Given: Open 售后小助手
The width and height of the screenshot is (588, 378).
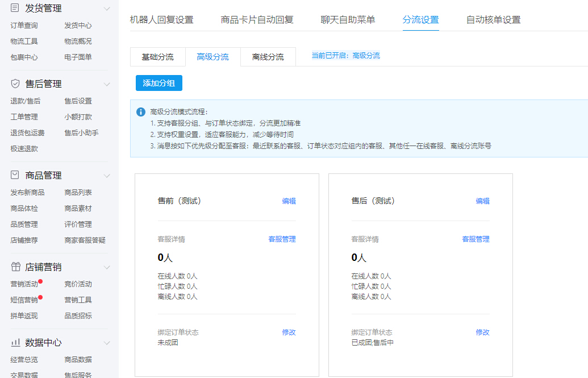Looking at the screenshot, I should point(81,133).
